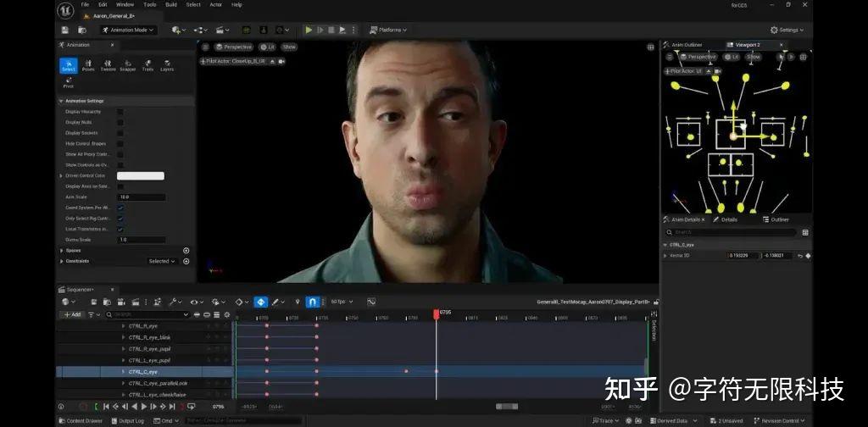
Task: Click the Driven Control Color white swatch
Action: 141,176
